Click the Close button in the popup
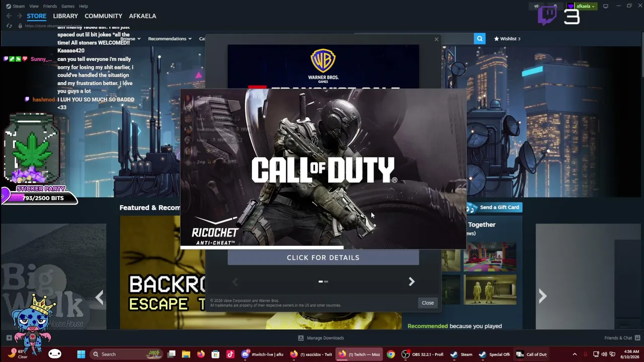The image size is (644, 362). [428, 303]
